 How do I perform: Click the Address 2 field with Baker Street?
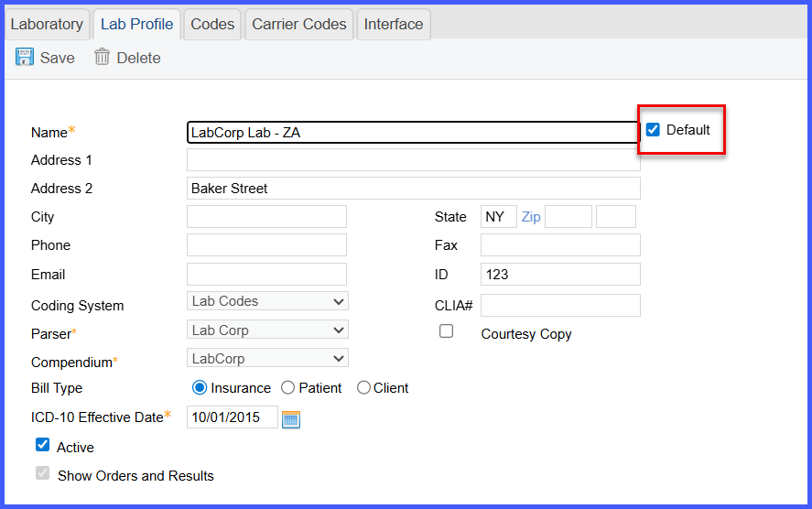click(413, 189)
